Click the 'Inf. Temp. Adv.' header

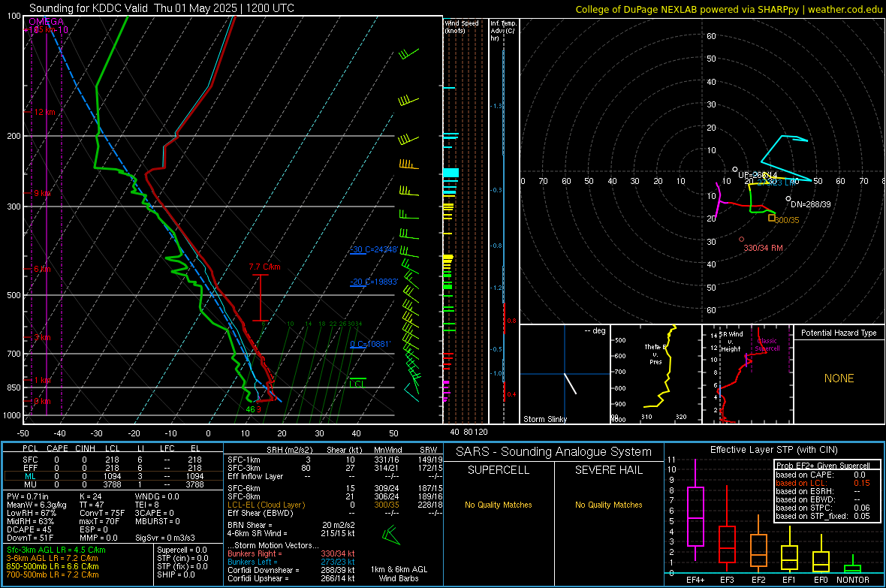click(x=503, y=31)
